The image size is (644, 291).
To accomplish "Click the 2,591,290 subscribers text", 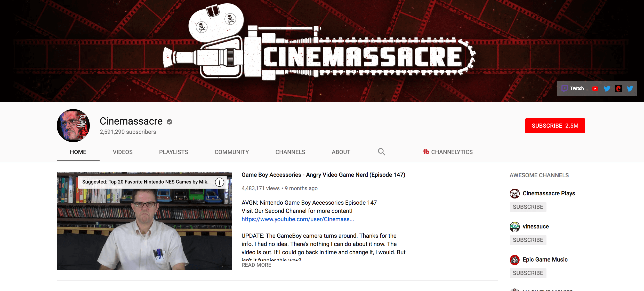I will pyautogui.click(x=128, y=132).
